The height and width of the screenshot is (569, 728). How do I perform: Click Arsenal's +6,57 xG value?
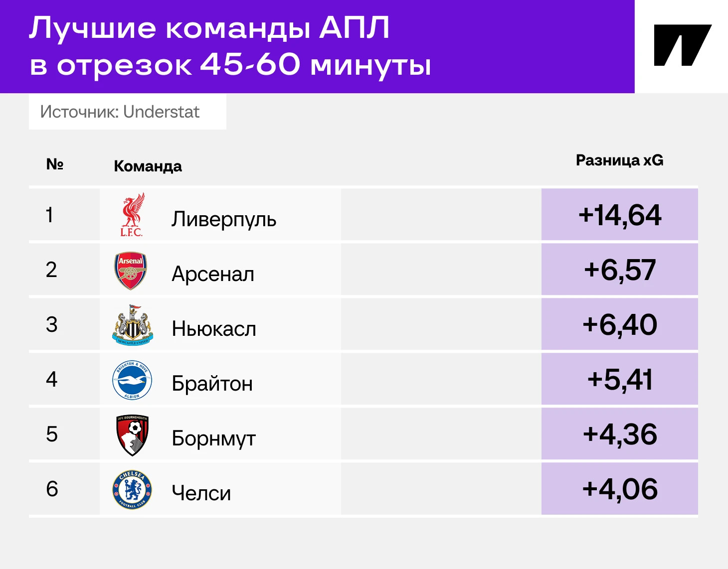[x=620, y=270]
